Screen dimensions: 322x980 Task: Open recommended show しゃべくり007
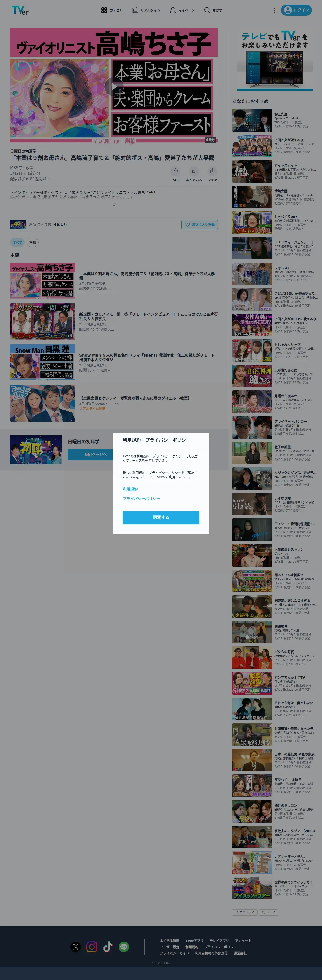(x=275, y=223)
